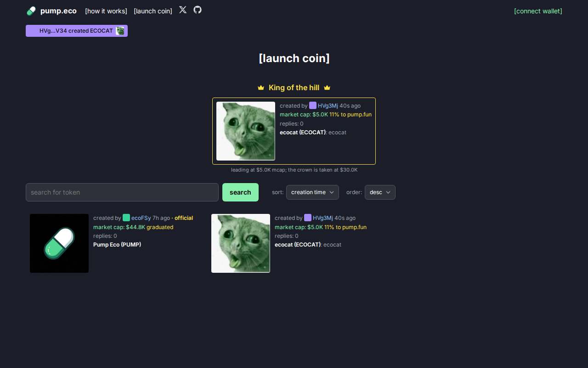Click ecocat (ECOCAT) name in King of the hill
Screen dimensions: 588x368
303,132
